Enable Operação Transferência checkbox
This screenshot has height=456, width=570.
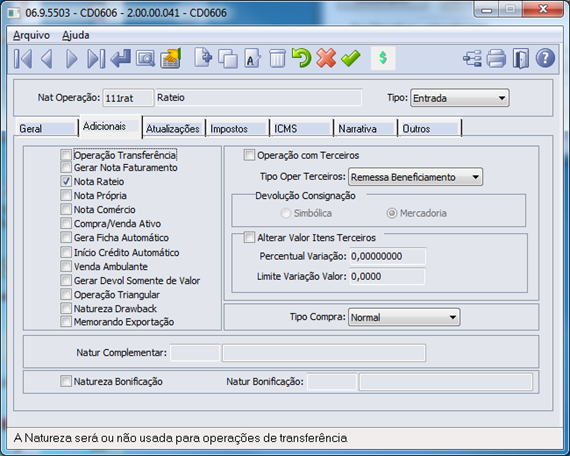pos(66,155)
